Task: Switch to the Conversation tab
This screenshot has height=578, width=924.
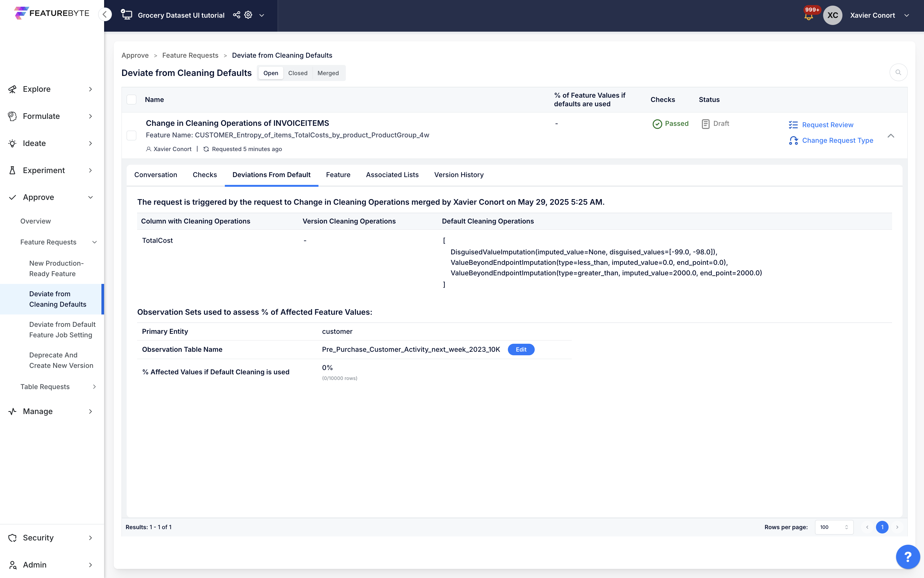Action: click(156, 175)
